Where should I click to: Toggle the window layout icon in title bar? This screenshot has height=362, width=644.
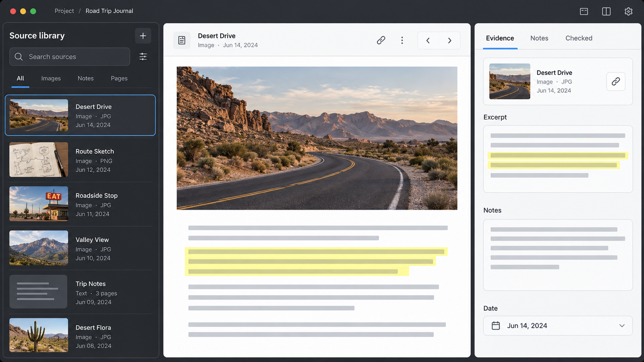tap(584, 11)
